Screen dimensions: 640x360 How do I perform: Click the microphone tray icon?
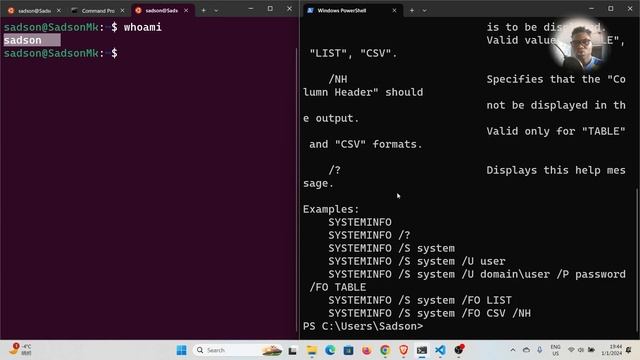[540, 350]
